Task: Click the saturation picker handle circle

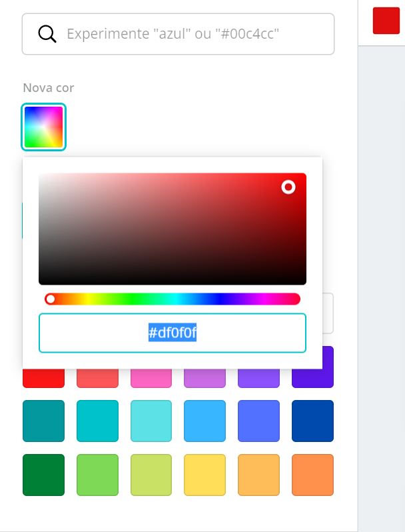Action: coord(288,187)
